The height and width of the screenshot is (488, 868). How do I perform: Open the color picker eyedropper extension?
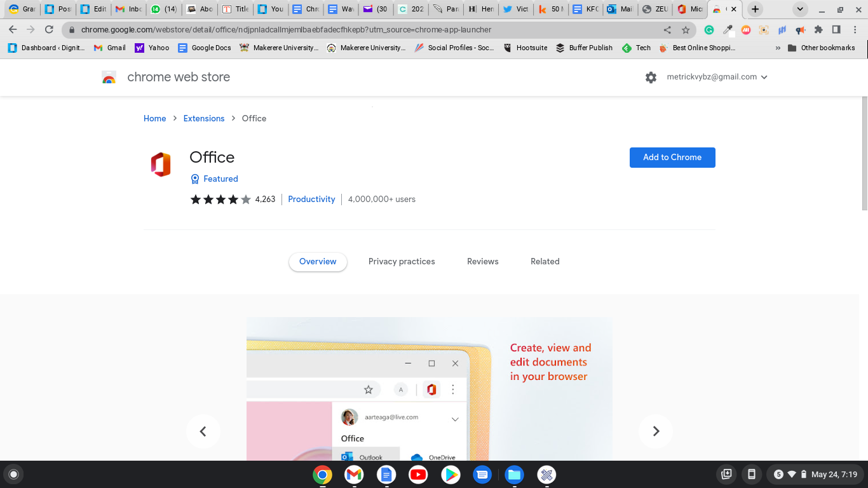[x=728, y=30]
